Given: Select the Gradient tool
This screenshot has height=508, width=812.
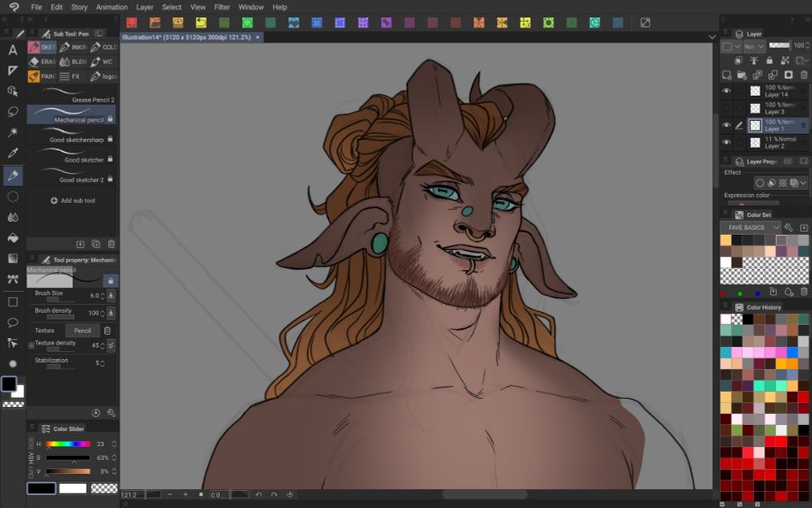Looking at the screenshot, I should coord(13,258).
